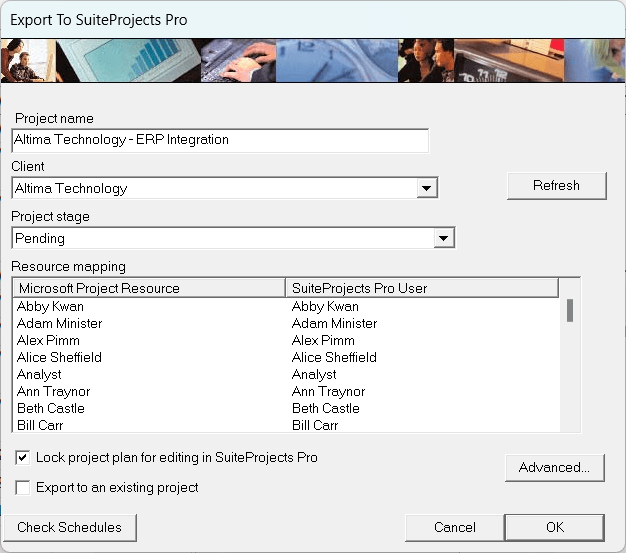This screenshot has height=553, width=626.
Task: Click Alice Sheffield in SuiteProjects Pro User column
Action: click(334, 357)
